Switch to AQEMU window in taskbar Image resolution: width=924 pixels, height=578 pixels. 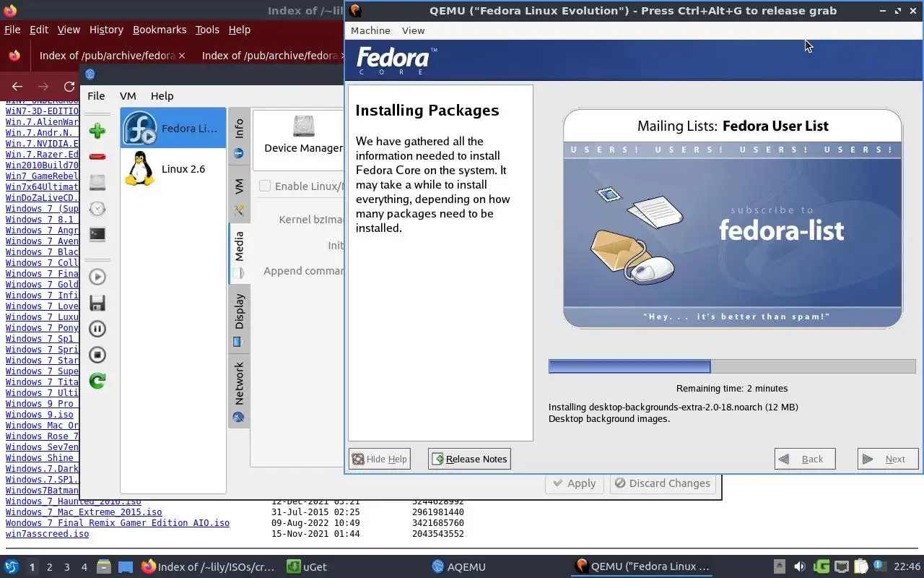click(x=458, y=567)
